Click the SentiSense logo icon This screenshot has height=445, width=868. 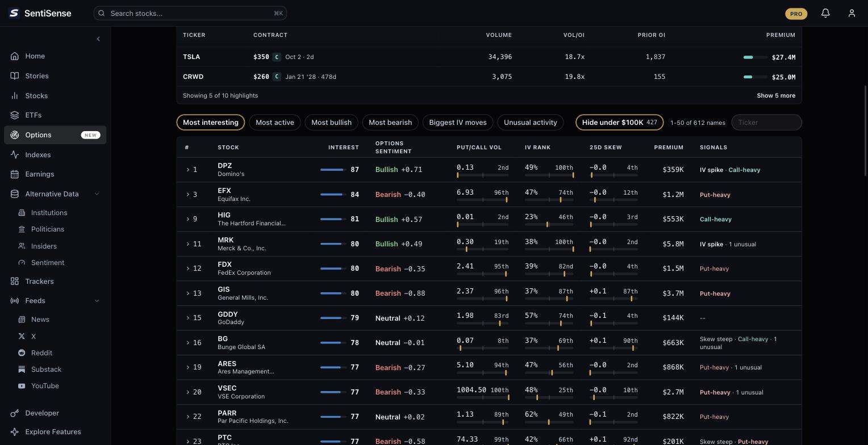point(14,13)
